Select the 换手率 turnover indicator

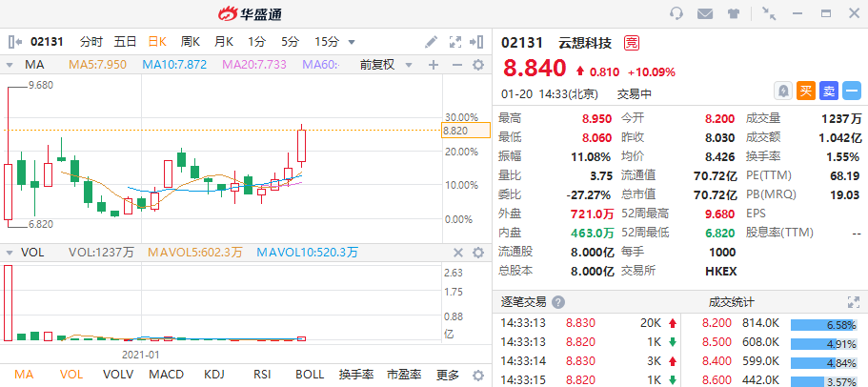pos(356,375)
